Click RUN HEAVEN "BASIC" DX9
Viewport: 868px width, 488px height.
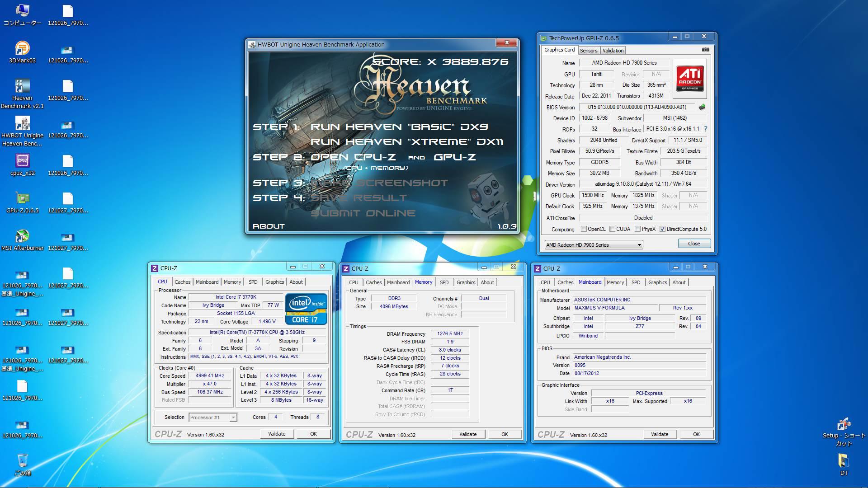[x=399, y=127]
